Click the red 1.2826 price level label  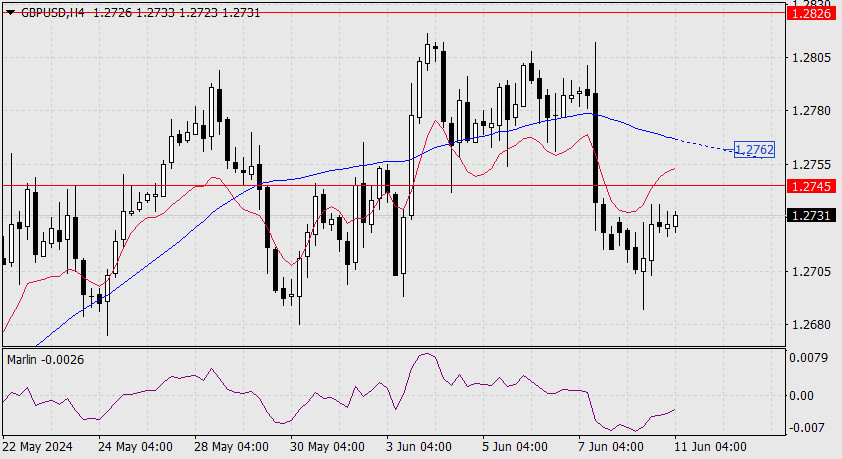[811, 13]
